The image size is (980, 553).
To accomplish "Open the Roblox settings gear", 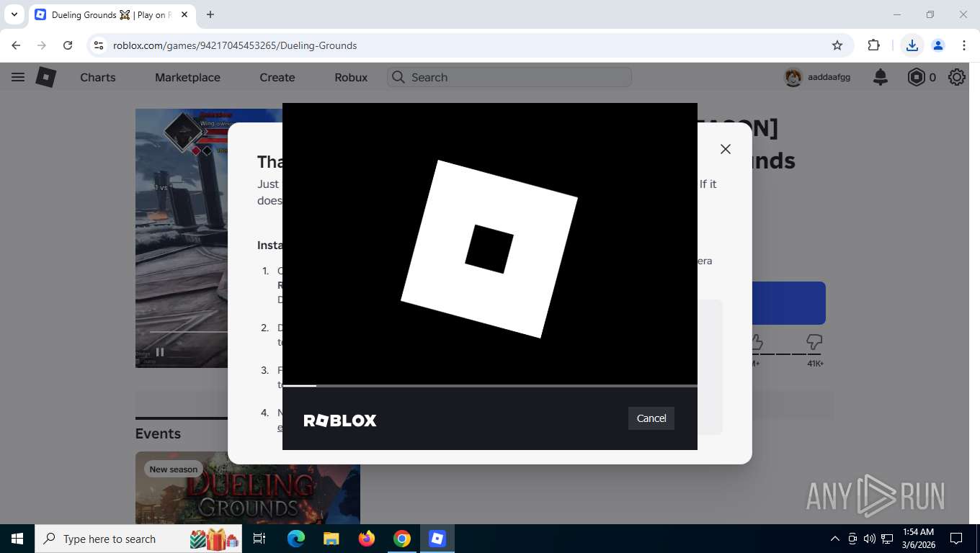I will [x=957, y=77].
